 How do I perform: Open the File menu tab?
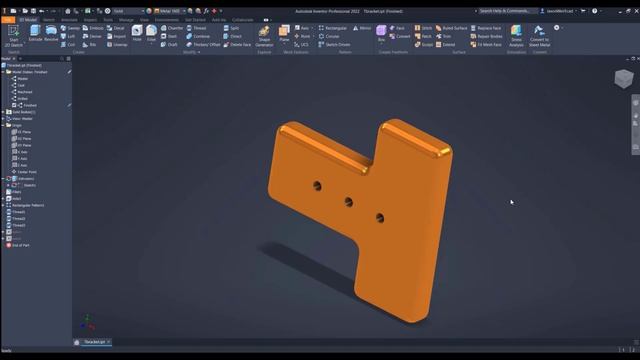(x=8, y=20)
